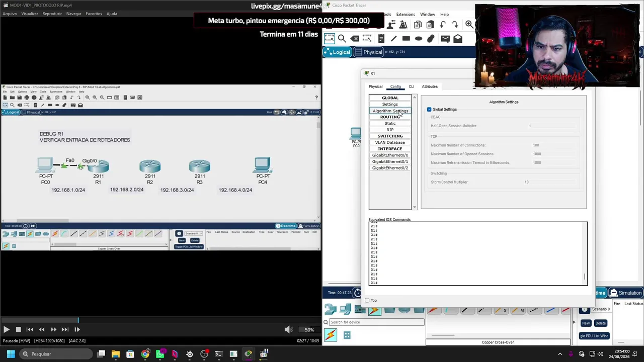
Task: Click the media player seek bar
Action: click(x=160, y=320)
